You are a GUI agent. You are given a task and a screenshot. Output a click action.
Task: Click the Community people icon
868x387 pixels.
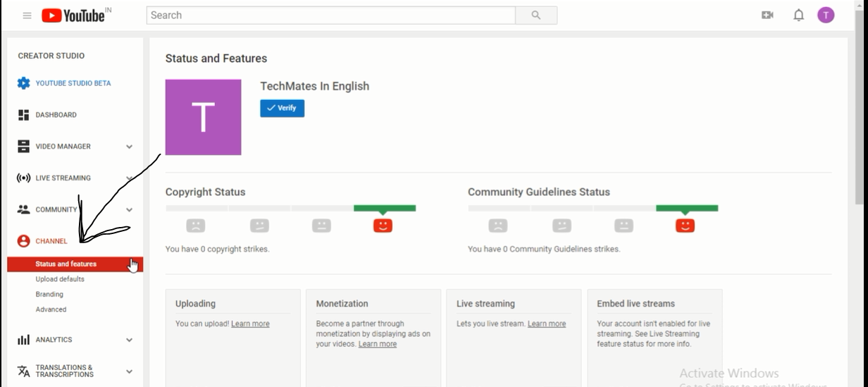pos(23,209)
